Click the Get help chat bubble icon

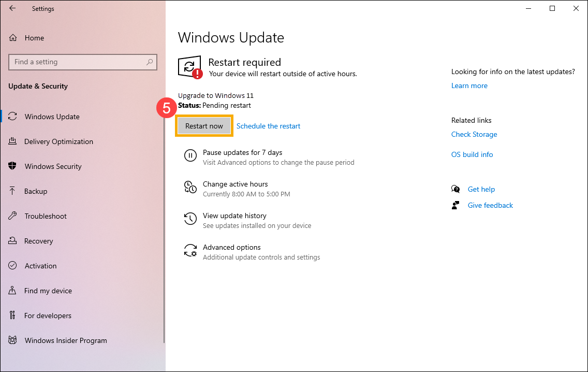coord(455,189)
